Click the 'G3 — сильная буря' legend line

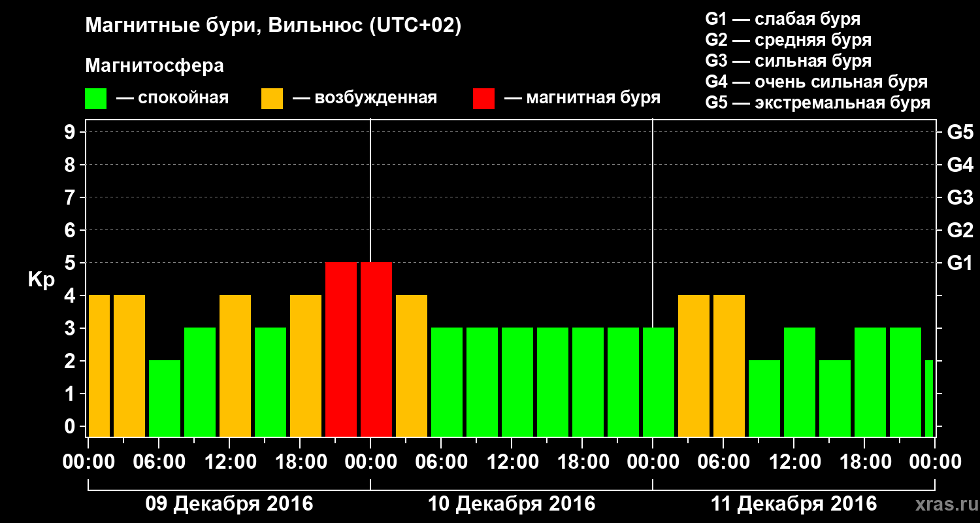pyautogui.click(x=789, y=61)
